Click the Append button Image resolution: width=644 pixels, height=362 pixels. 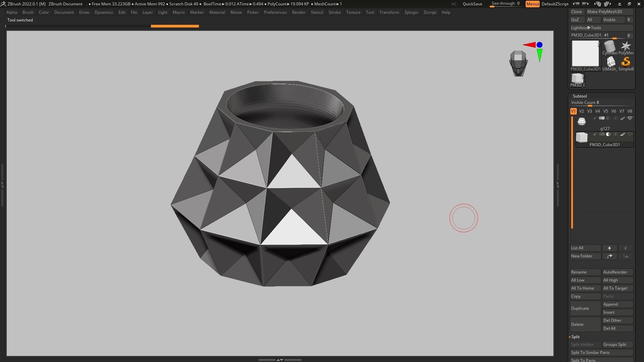click(x=618, y=304)
